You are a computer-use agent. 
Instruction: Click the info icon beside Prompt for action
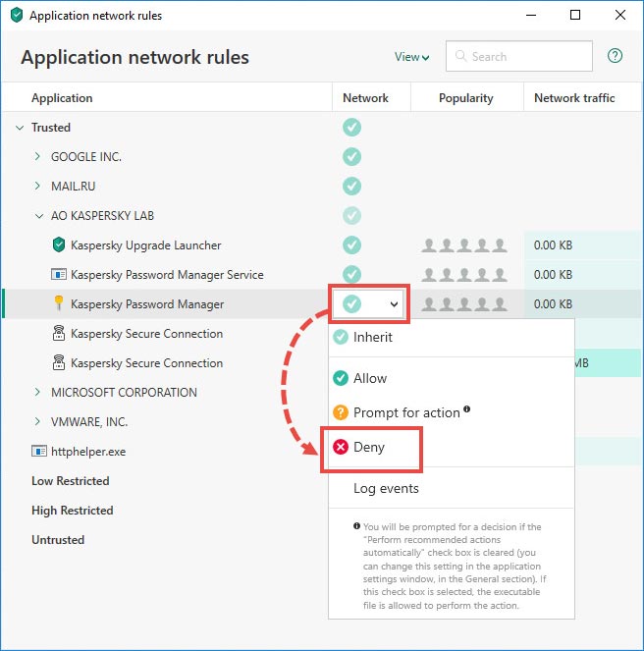click(466, 408)
